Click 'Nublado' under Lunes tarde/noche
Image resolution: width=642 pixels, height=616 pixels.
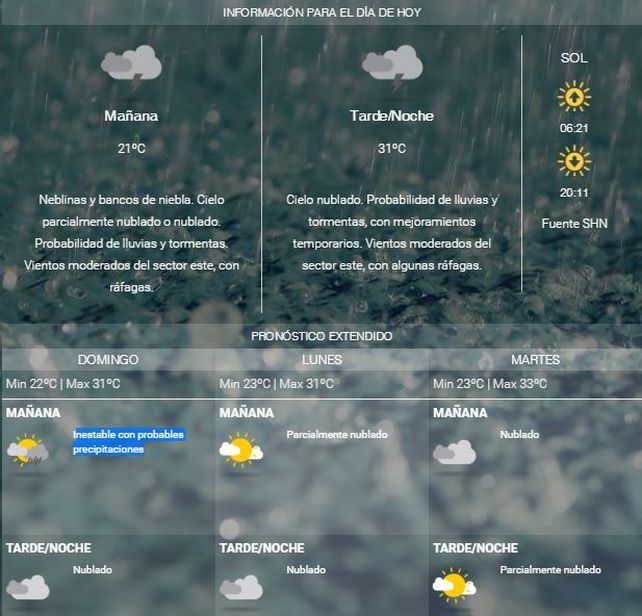tap(306, 570)
